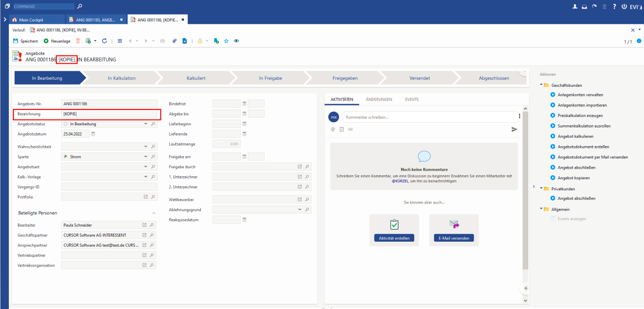Image resolution: width=644 pixels, height=309 pixels.
Task: Collapse the Geschäftskunden folder in Aktionen
Action: click(x=541, y=85)
